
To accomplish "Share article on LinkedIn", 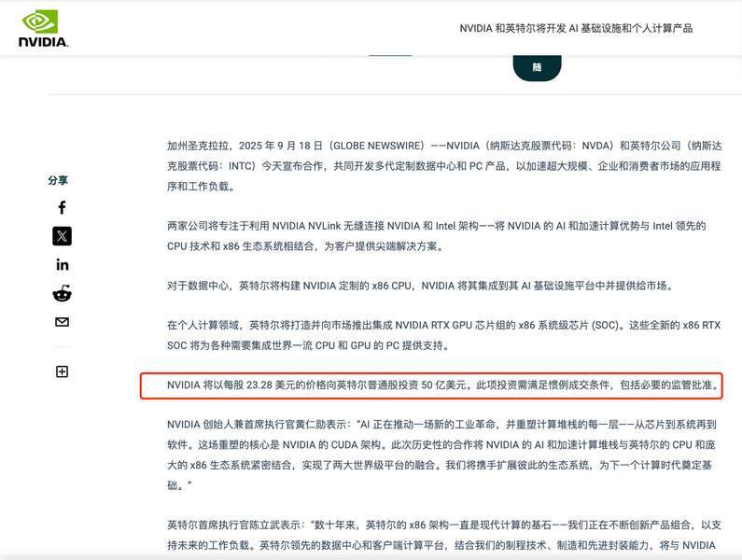I will 62,265.
